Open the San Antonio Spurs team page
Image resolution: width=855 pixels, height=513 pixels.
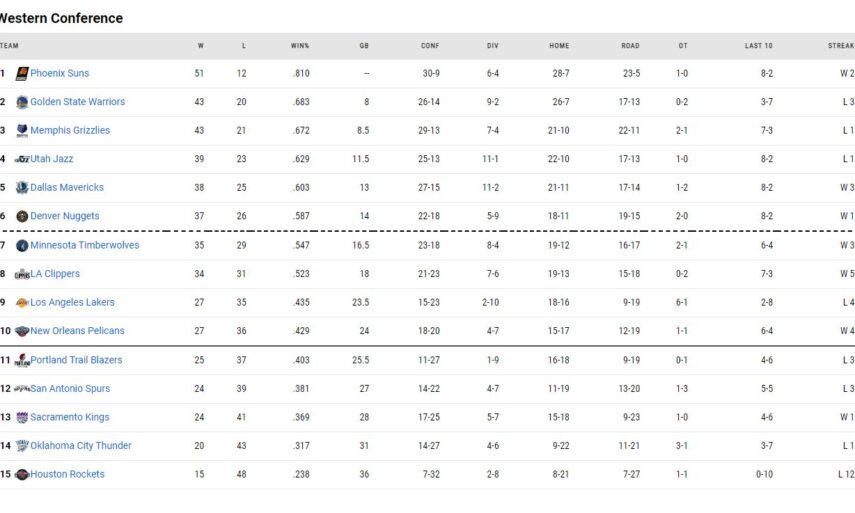point(70,388)
